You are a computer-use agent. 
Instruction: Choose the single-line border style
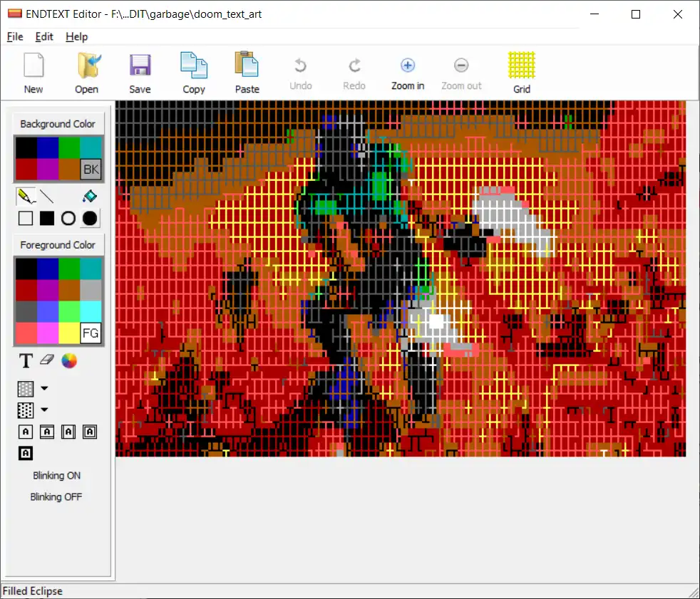click(x=26, y=432)
